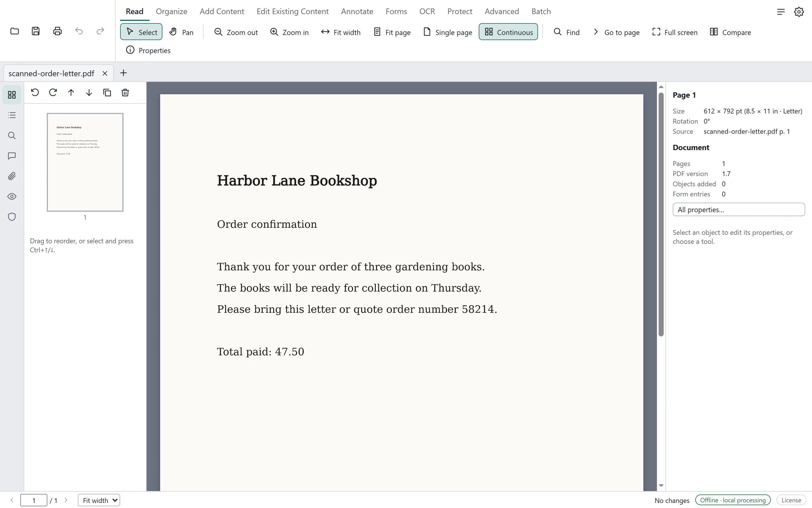
Task: Open the attachments paperclip panel
Action: pyautogui.click(x=12, y=176)
